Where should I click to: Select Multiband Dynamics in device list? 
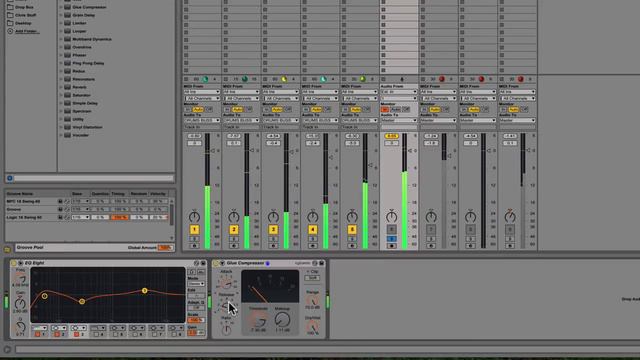click(92, 39)
